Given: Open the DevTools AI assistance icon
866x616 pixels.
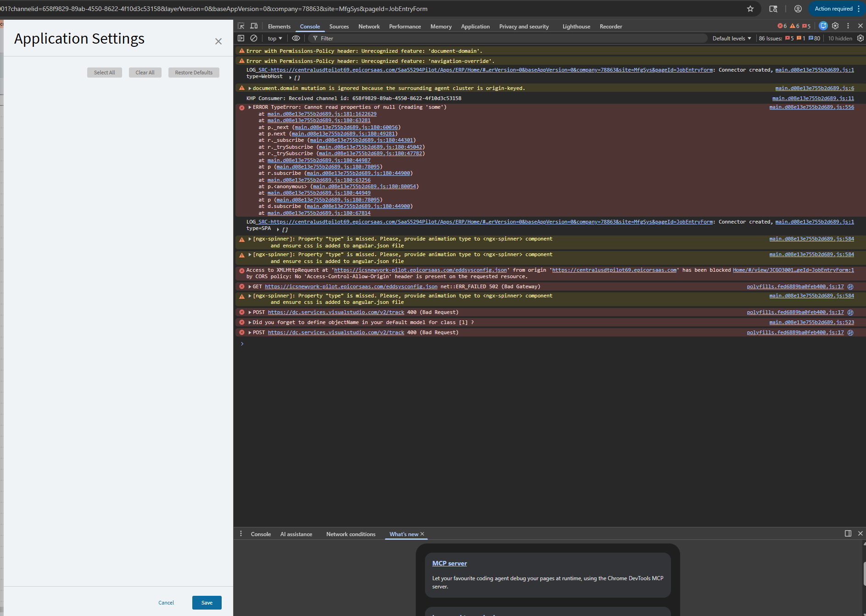Looking at the screenshot, I should coord(823,26).
